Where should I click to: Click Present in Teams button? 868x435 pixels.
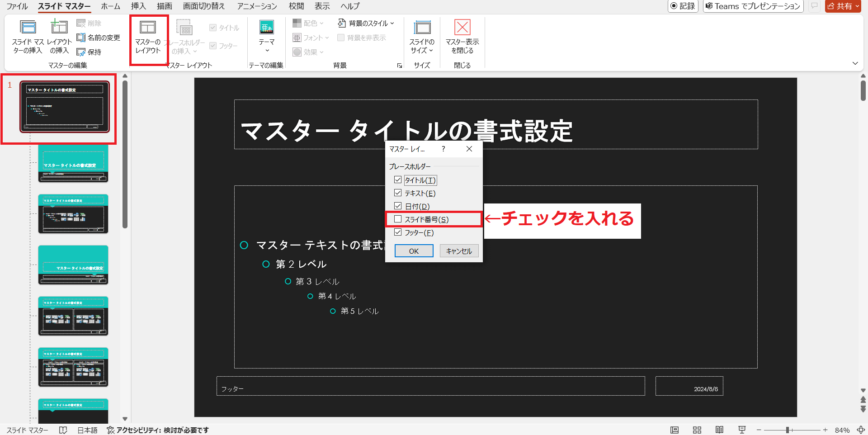tap(753, 6)
